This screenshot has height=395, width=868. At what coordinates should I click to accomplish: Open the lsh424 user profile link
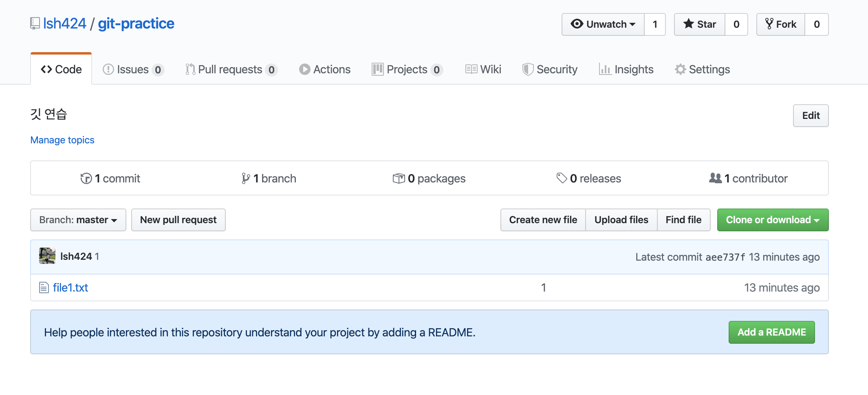[x=65, y=24]
